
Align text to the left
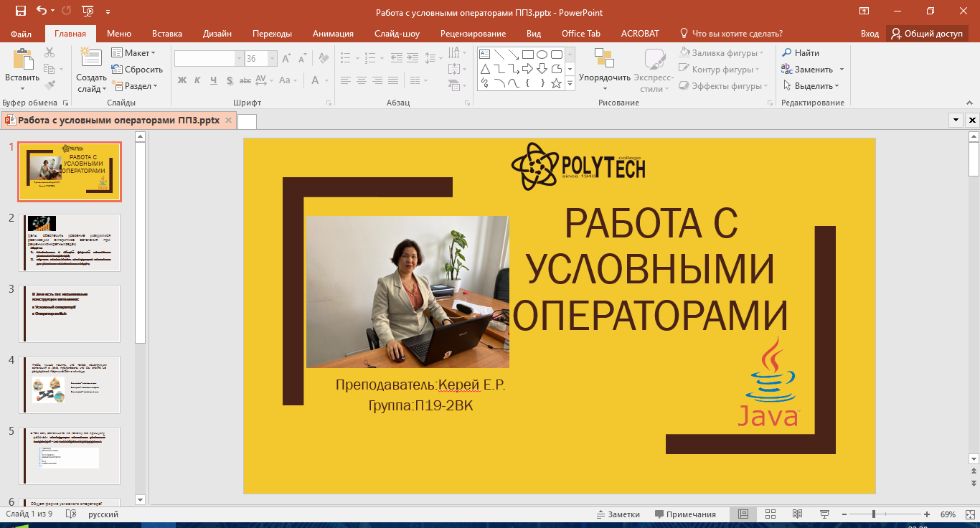click(346, 80)
